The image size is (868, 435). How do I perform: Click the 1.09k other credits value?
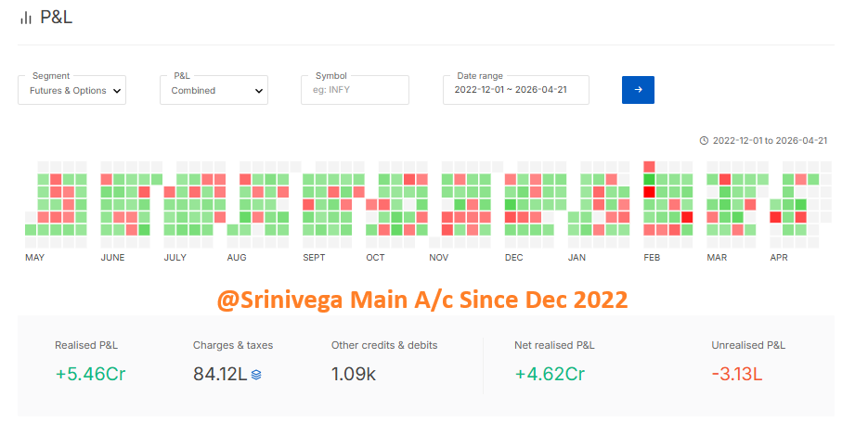coord(353,374)
